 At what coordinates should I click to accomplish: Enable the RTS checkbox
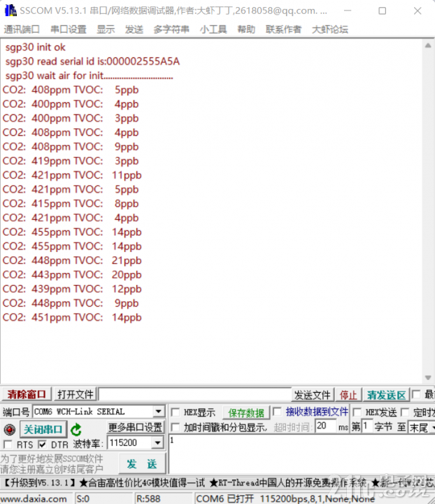coord(8,444)
